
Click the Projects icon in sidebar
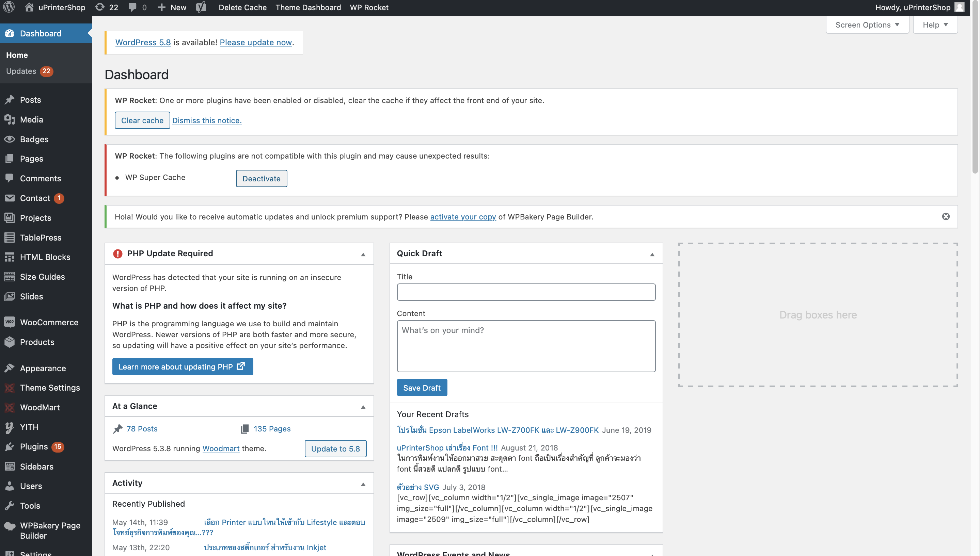coord(10,218)
